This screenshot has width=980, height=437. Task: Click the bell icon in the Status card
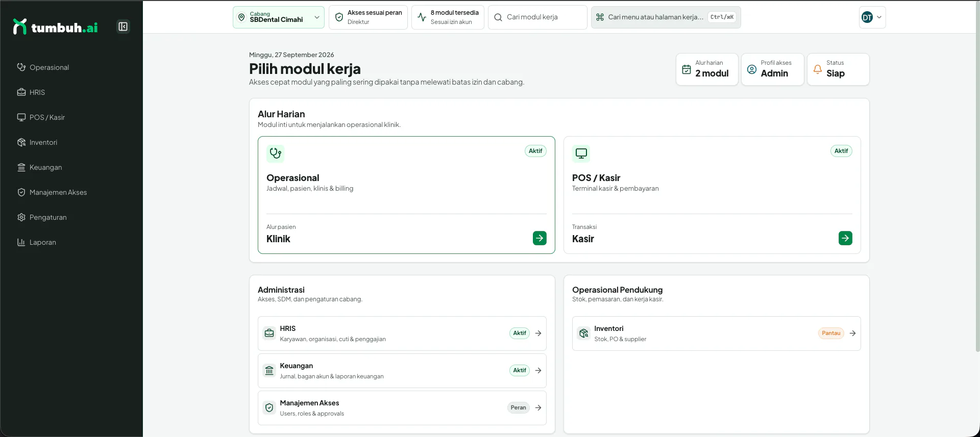click(818, 69)
